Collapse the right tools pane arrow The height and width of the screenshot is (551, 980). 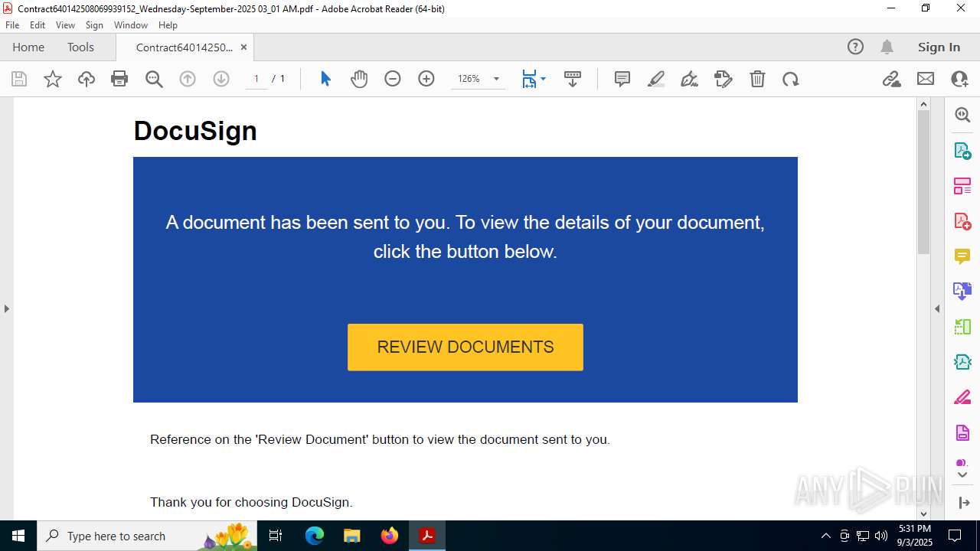click(937, 309)
